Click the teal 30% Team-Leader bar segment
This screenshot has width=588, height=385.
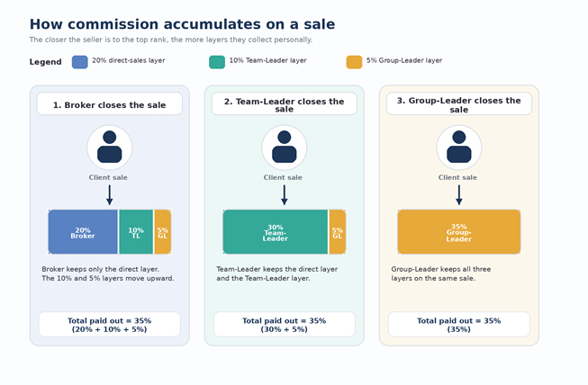click(276, 232)
